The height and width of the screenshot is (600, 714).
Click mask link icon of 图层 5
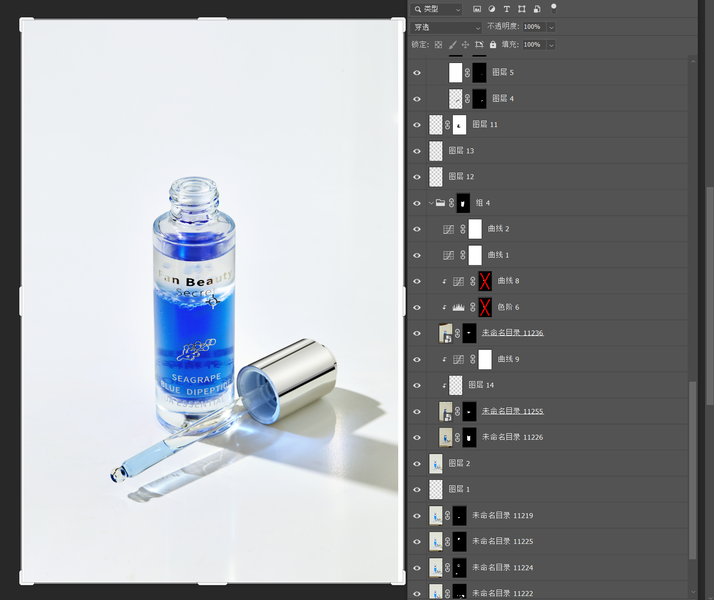pos(467,72)
